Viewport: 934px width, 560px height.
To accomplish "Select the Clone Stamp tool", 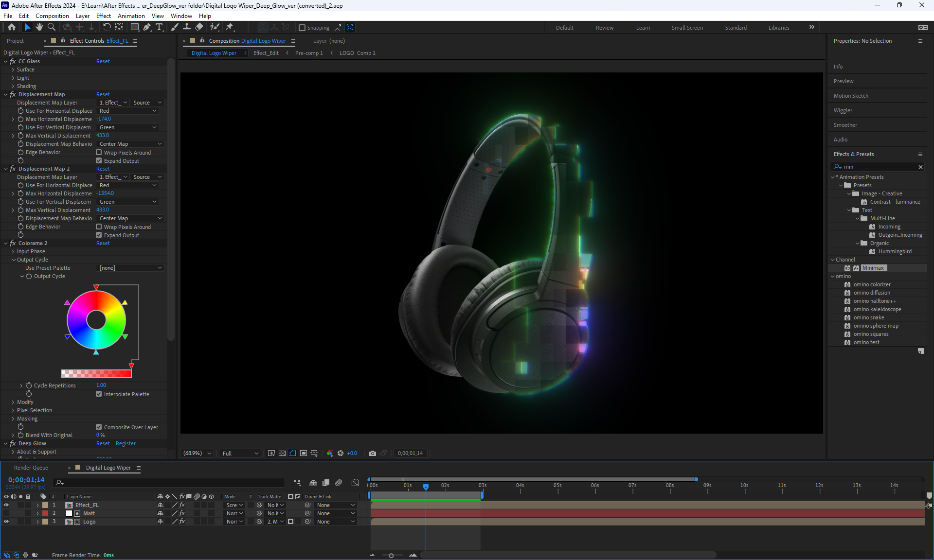I will pyautogui.click(x=186, y=27).
